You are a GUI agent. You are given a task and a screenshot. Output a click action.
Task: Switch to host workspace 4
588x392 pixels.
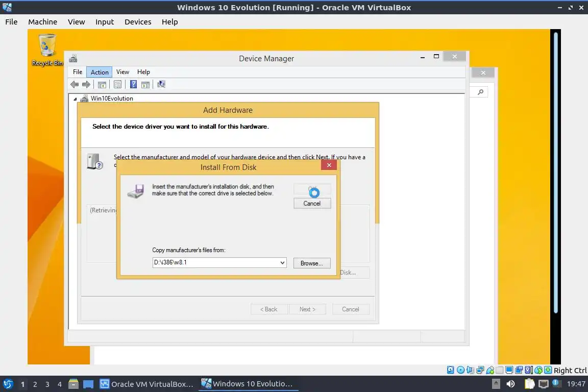click(60, 384)
